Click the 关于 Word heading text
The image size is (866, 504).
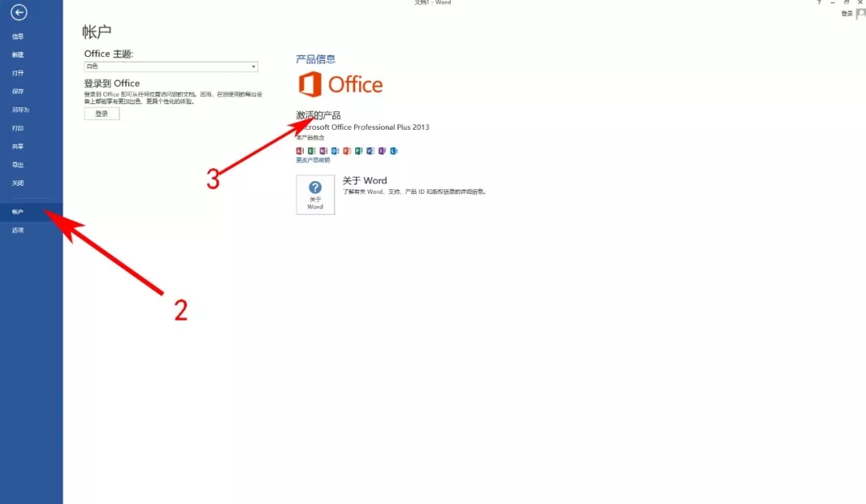pyautogui.click(x=365, y=180)
